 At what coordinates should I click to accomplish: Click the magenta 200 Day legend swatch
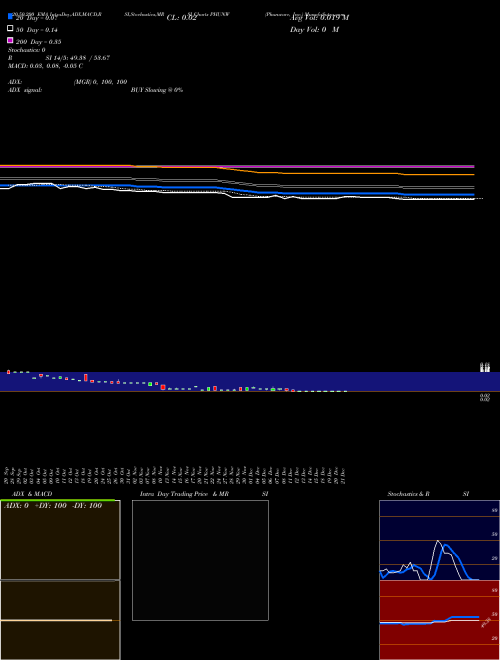[10, 40]
